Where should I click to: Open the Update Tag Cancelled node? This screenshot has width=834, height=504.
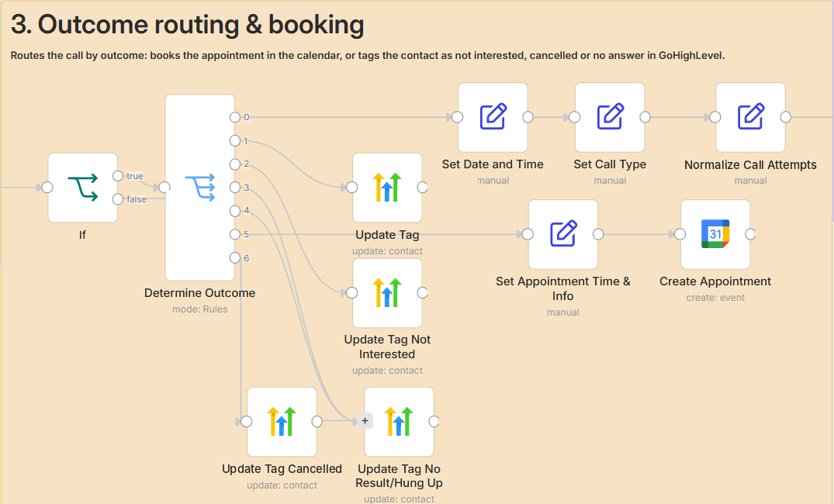click(282, 421)
